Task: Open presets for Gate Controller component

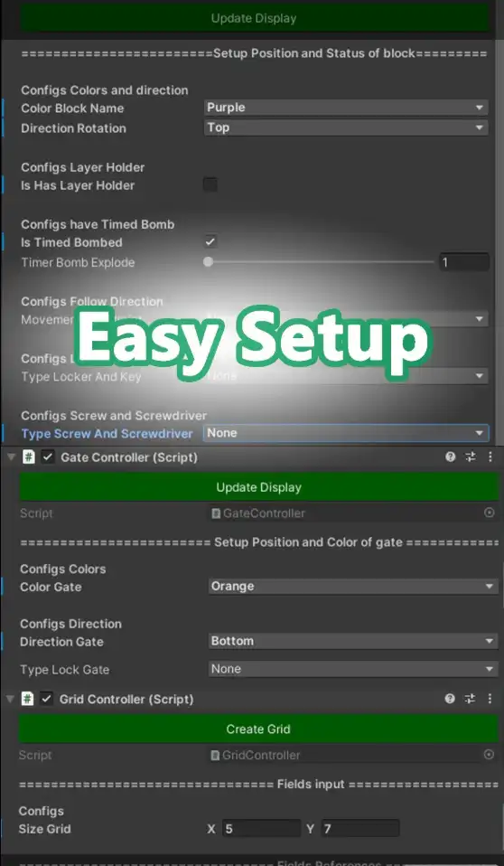Action: coord(471,457)
